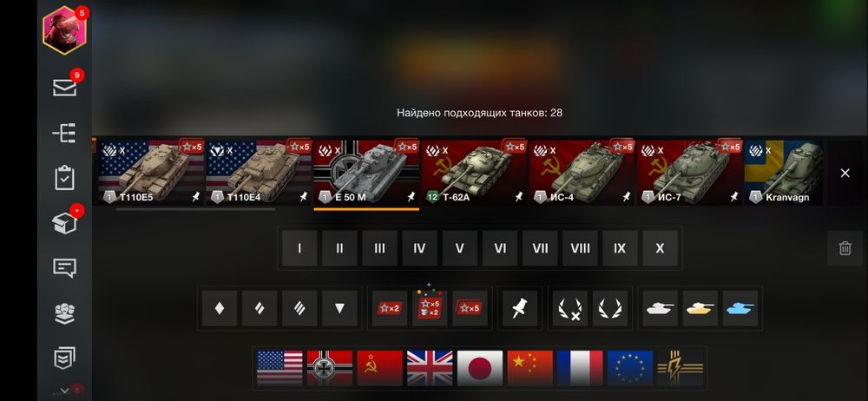Toggle the x2 XP bonus filter

(x=390, y=308)
